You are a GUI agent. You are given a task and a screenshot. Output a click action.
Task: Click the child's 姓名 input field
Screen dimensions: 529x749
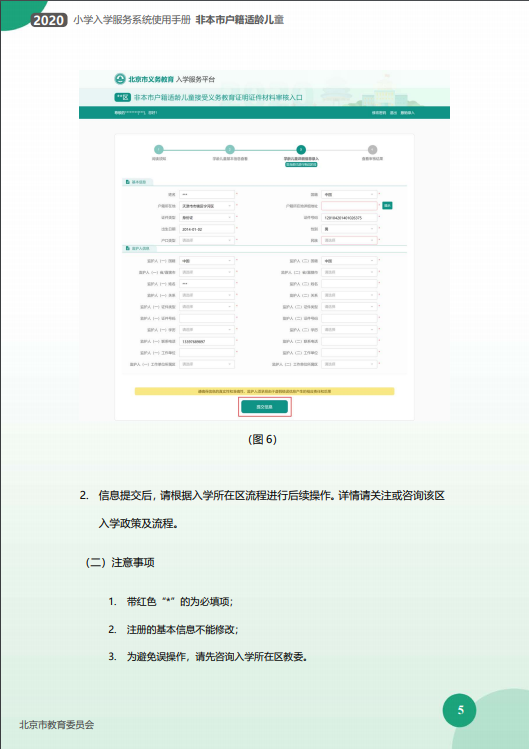[207, 194]
